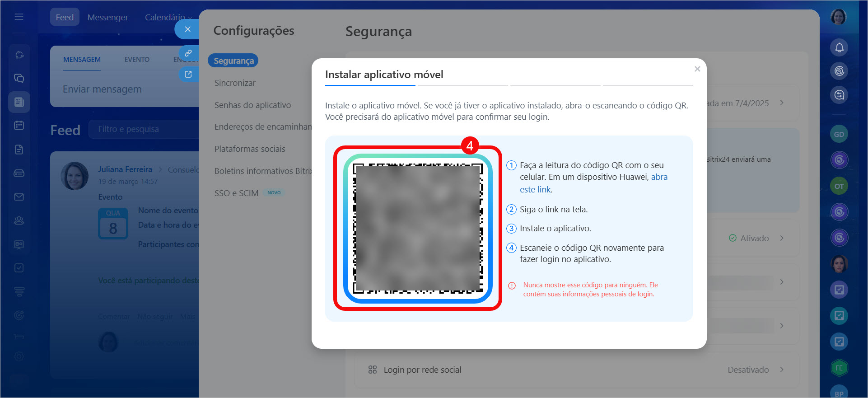Switch to the Messenger tab
The width and height of the screenshot is (868, 398).
[107, 17]
